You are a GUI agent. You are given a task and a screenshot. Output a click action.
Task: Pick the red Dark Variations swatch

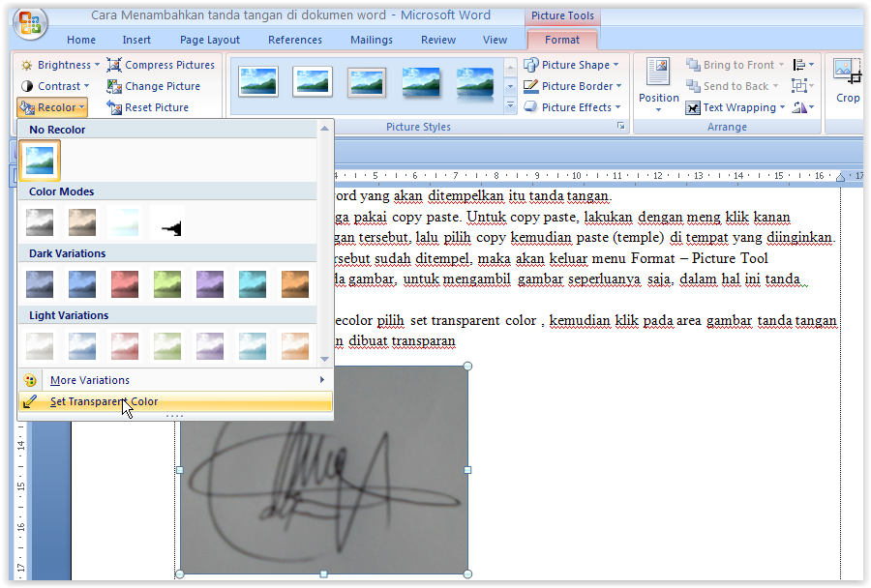125,283
